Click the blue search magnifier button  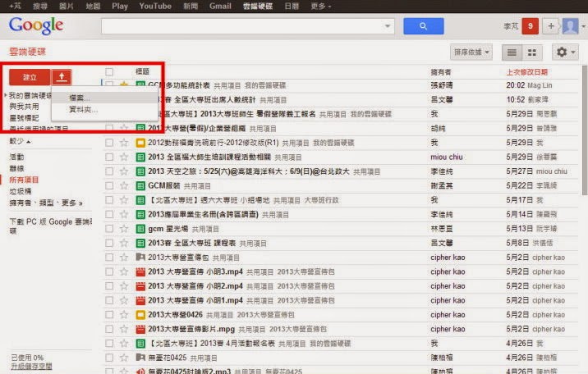click(x=424, y=26)
